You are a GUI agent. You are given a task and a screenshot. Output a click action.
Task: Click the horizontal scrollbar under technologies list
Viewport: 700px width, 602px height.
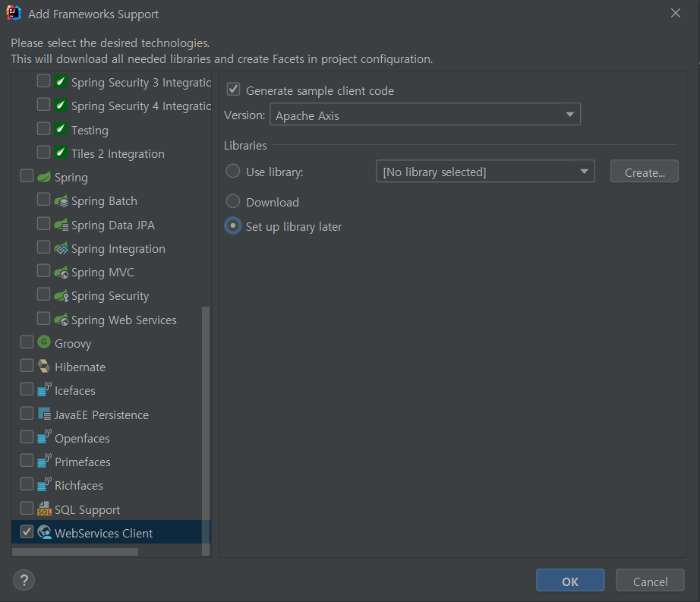[x=75, y=552]
